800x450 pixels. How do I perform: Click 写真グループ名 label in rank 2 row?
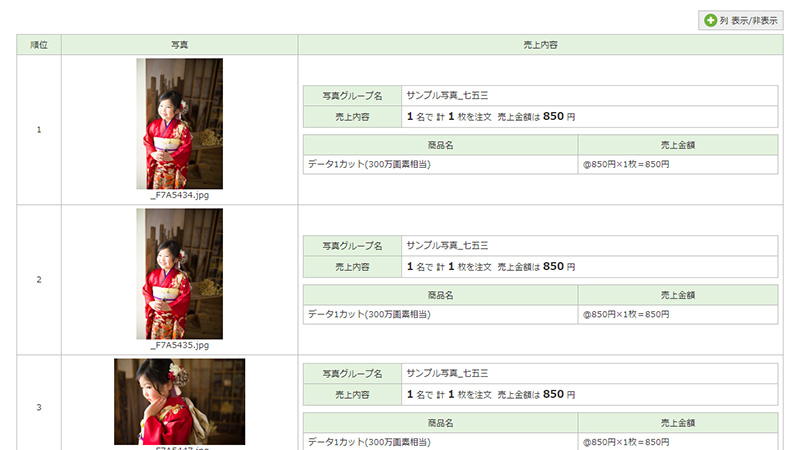click(x=352, y=246)
